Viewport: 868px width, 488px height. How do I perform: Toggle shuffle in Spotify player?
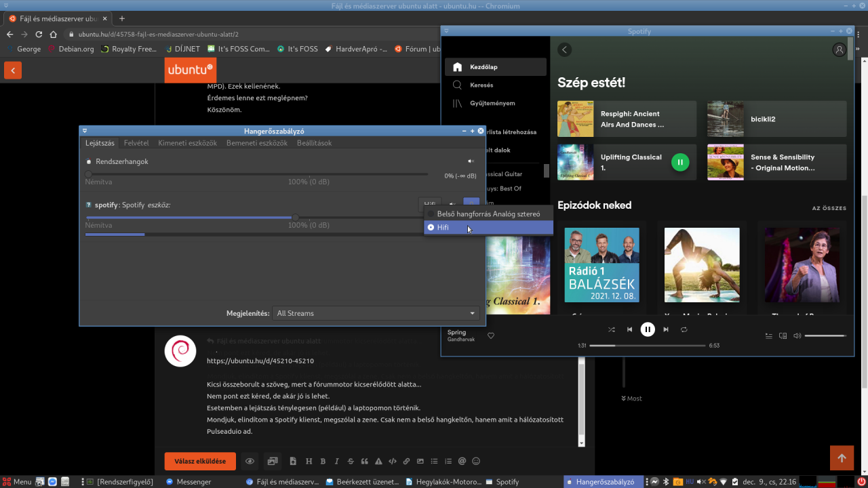[611, 329]
